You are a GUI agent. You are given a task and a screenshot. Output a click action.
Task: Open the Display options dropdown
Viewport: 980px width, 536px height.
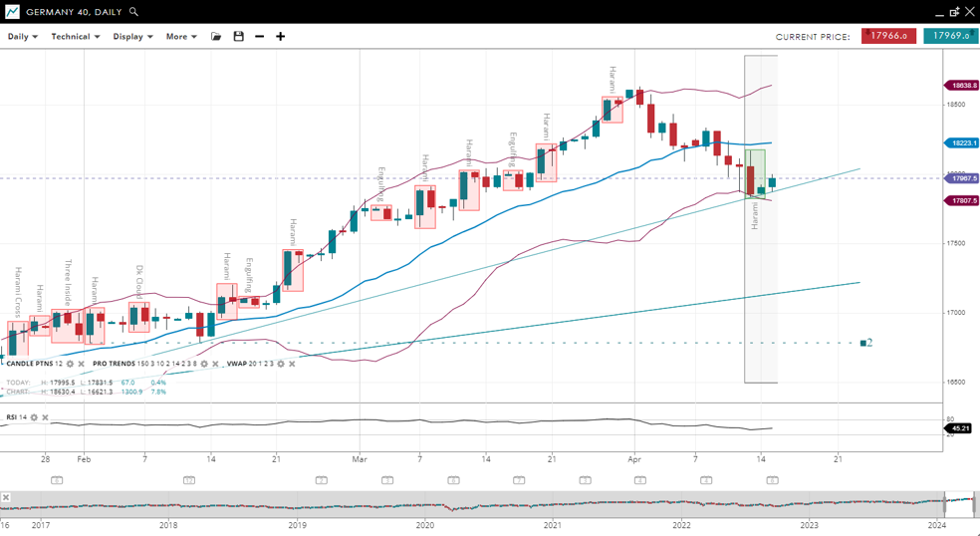click(132, 37)
